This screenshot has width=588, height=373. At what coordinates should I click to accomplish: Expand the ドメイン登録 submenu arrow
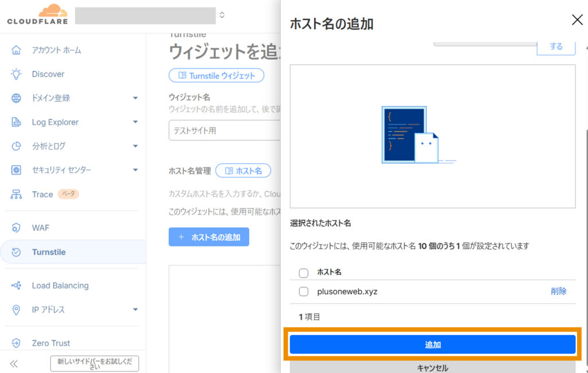click(x=136, y=98)
